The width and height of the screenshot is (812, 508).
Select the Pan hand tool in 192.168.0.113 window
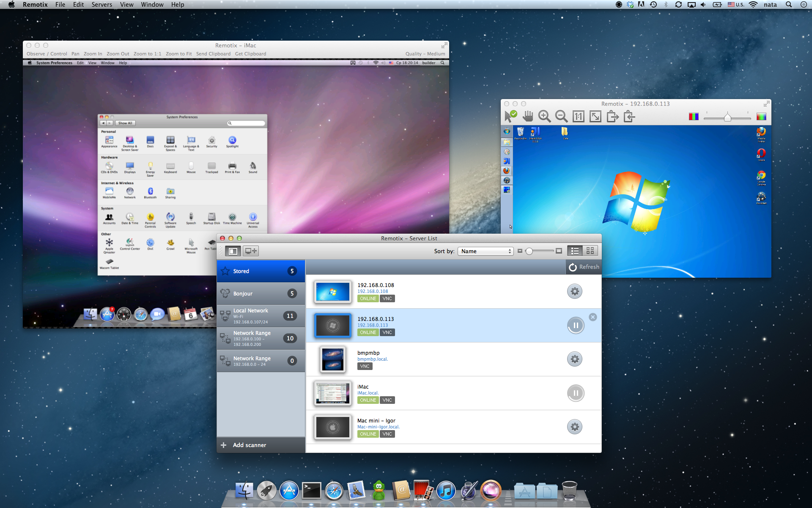coord(527,116)
